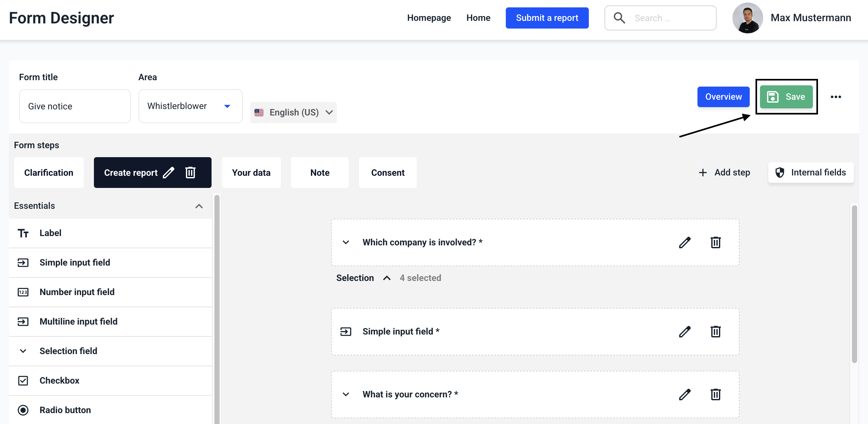Add a Radio button element from Essentials
The width and height of the screenshot is (868, 424).
tap(65, 410)
